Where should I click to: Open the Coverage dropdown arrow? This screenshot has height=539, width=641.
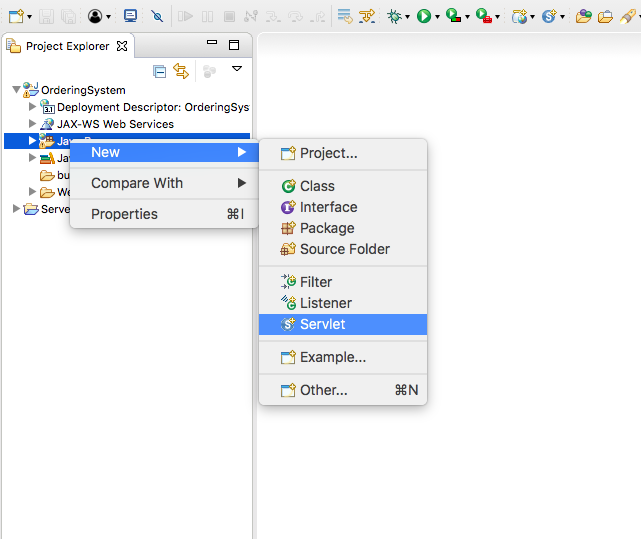point(467,17)
